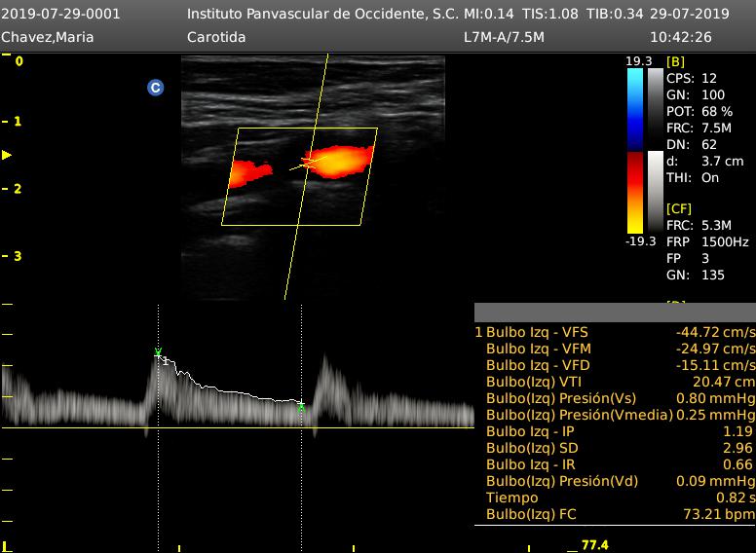
Task: Click the 77.4 scale value at bottom
Action: pos(595,545)
